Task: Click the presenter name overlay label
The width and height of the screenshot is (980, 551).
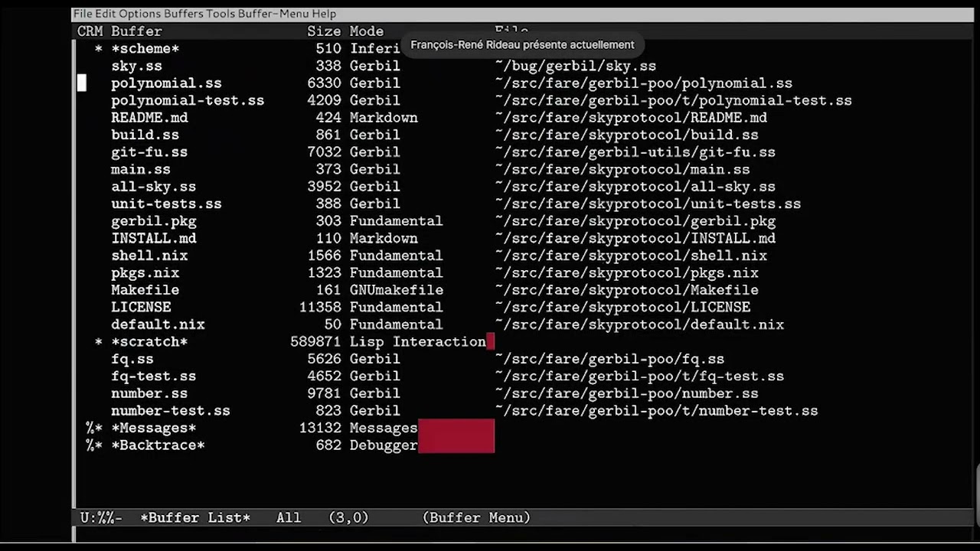Action: tap(522, 44)
